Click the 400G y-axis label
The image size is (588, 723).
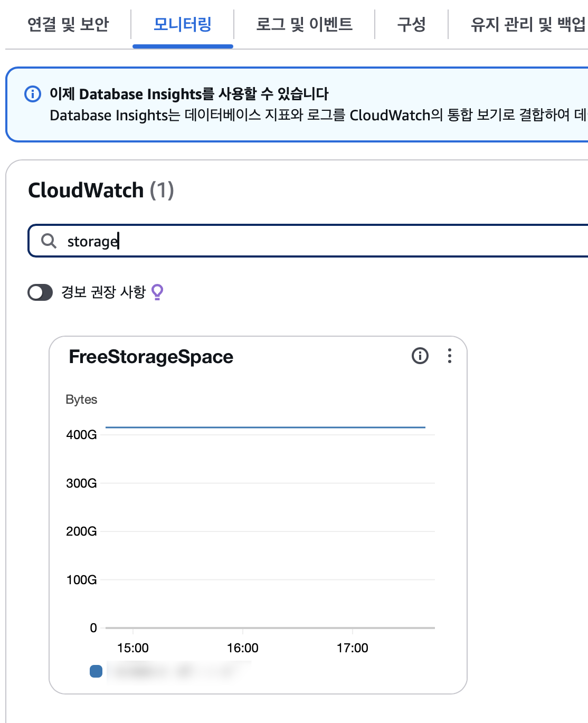coord(81,435)
